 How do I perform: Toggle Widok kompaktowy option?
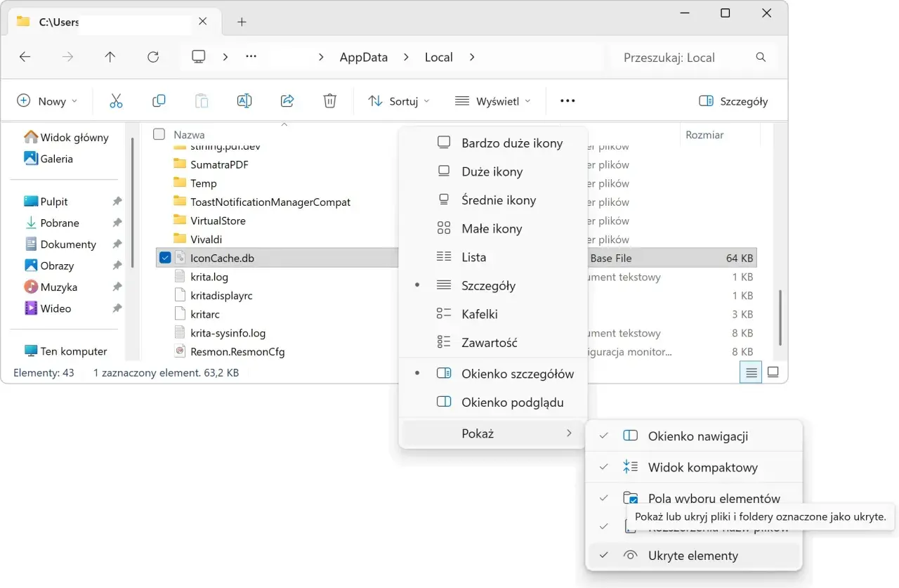pyautogui.click(x=693, y=467)
